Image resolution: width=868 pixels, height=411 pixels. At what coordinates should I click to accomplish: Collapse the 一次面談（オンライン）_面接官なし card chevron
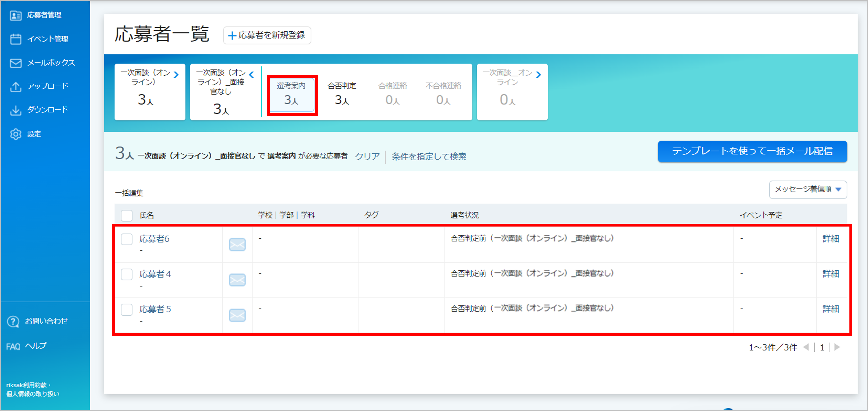pyautogui.click(x=251, y=75)
